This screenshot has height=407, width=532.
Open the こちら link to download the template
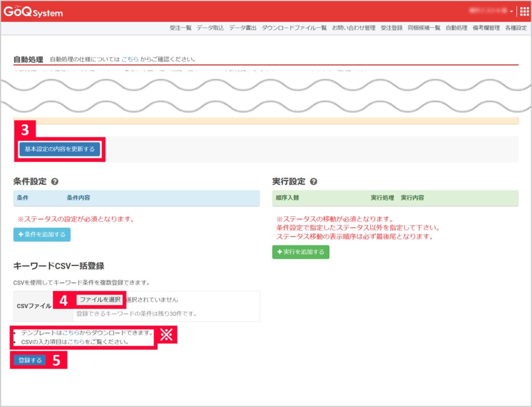72,333
